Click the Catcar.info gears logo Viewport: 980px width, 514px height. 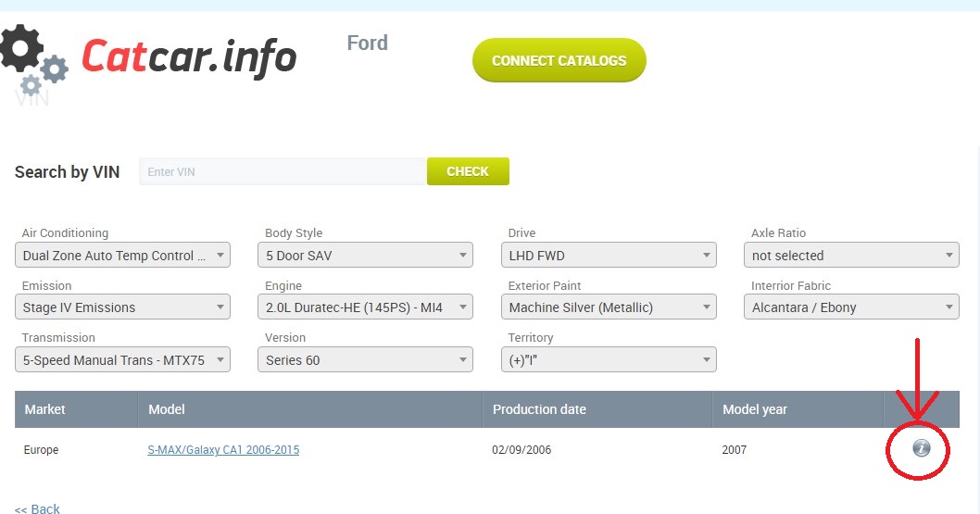point(34,58)
